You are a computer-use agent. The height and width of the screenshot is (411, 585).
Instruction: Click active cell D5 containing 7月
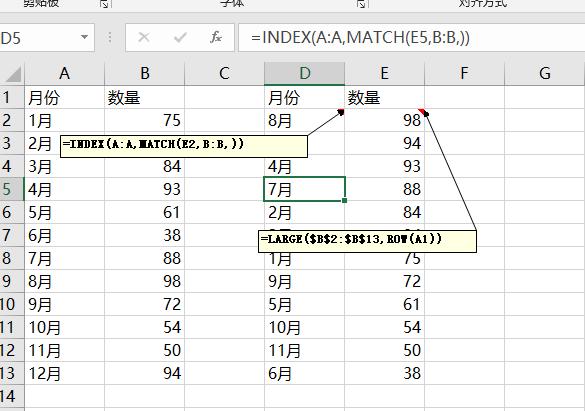tap(304, 189)
